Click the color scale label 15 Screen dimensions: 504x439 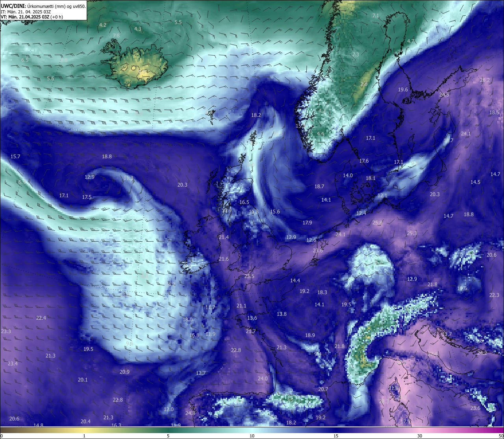336,436
